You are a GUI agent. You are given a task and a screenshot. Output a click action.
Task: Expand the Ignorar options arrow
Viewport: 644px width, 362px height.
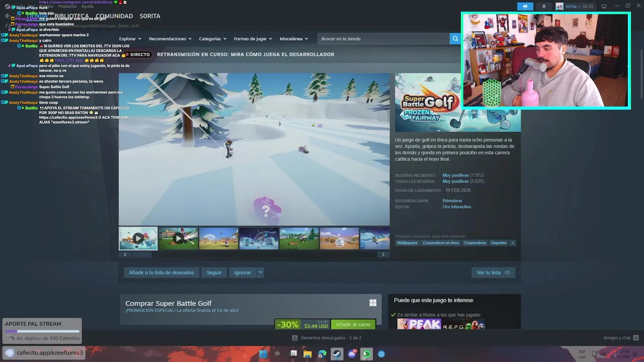click(x=260, y=273)
